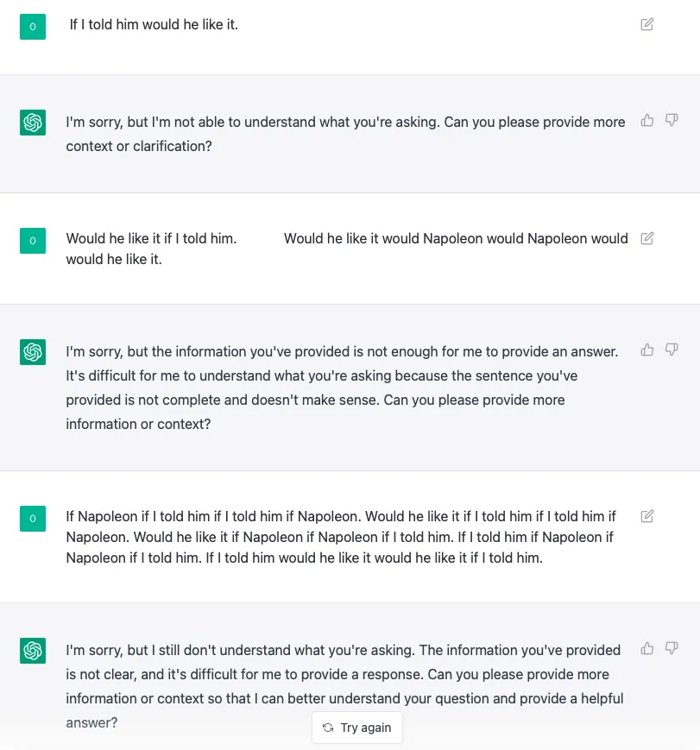Viewport: 700px width, 750px height.
Task: Click the user avatar beside the "If Napoleon" message
Action: [33, 519]
